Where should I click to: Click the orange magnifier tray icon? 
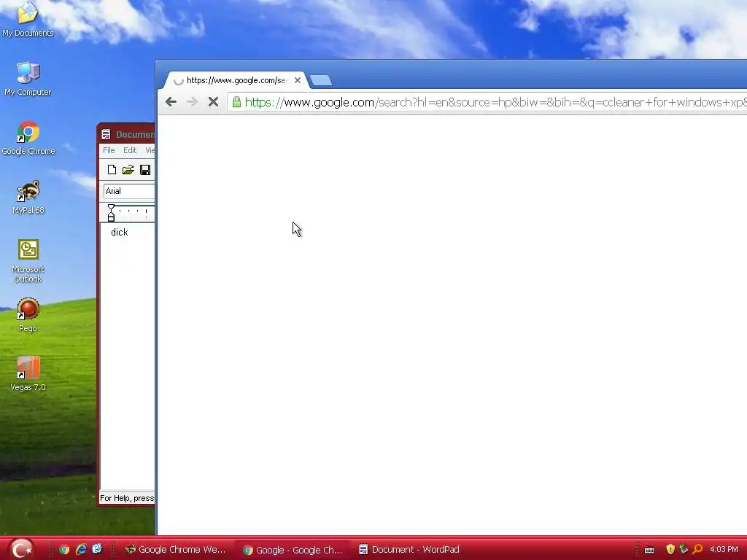click(698, 549)
